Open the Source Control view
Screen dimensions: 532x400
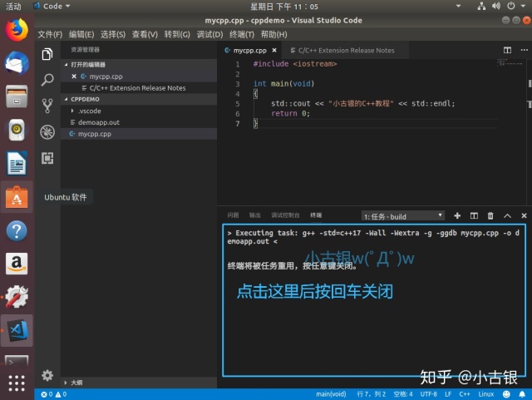pyautogui.click(x=47, y=106)
